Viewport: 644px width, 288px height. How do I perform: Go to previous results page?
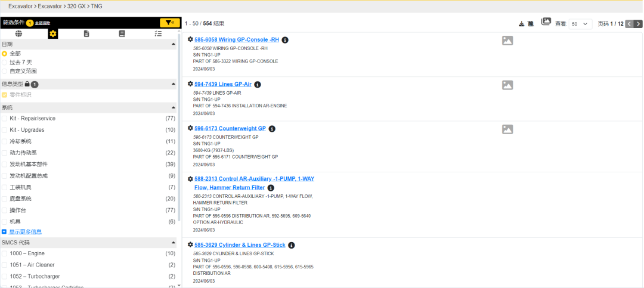coord(629,24)
